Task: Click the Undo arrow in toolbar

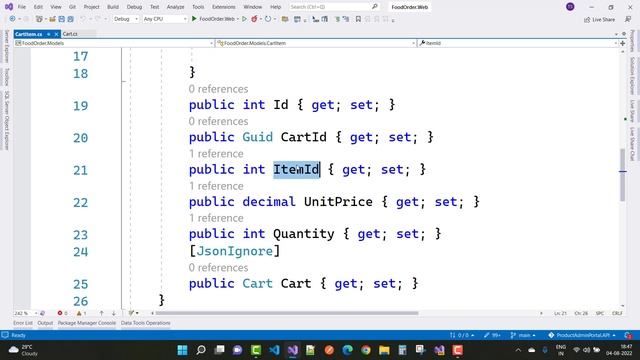Action: coord(83,19)
